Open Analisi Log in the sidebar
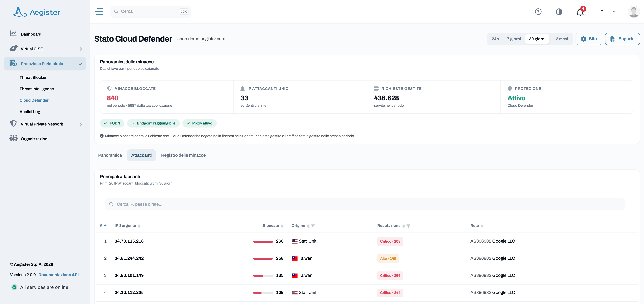The height and width of the screenshot is (304, 644). pyautogui.click(x=30, y=112)
